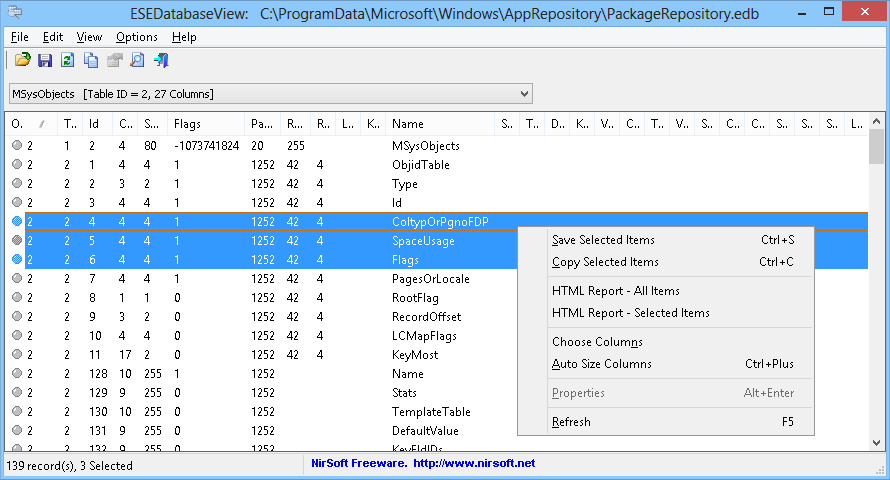Sort by the Name column header

tap(440, 124)
